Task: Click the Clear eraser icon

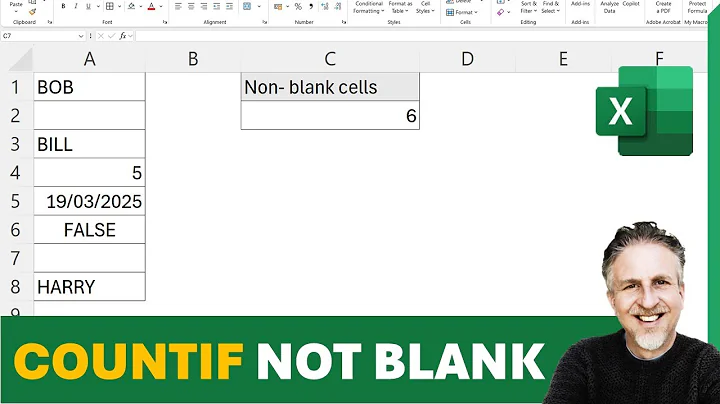Action: (501, 12)
